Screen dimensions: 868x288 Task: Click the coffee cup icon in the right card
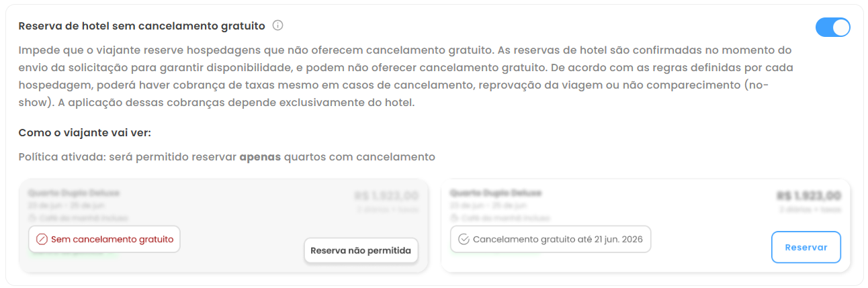pyautogui.click(x=454, y=218)
